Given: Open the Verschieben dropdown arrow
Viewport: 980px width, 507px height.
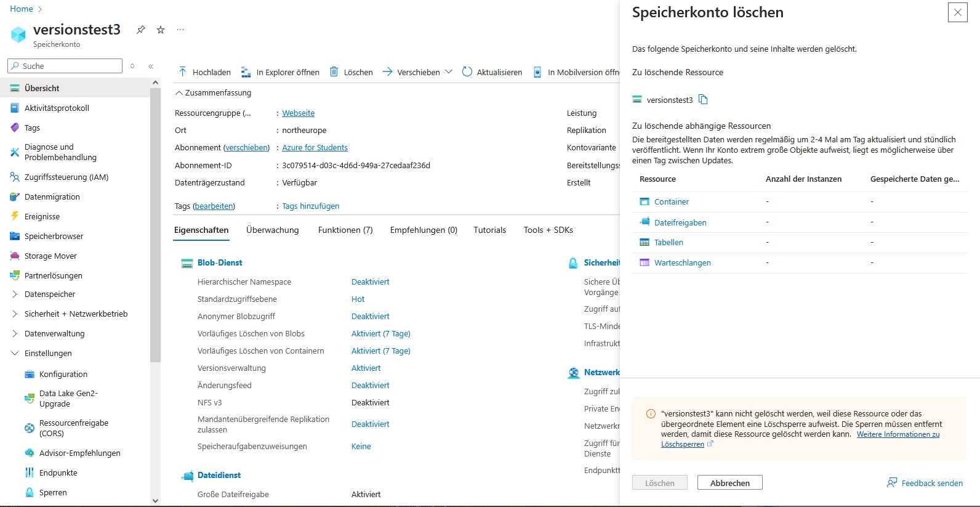Looking at the screenshot, I should coord(449,72).
